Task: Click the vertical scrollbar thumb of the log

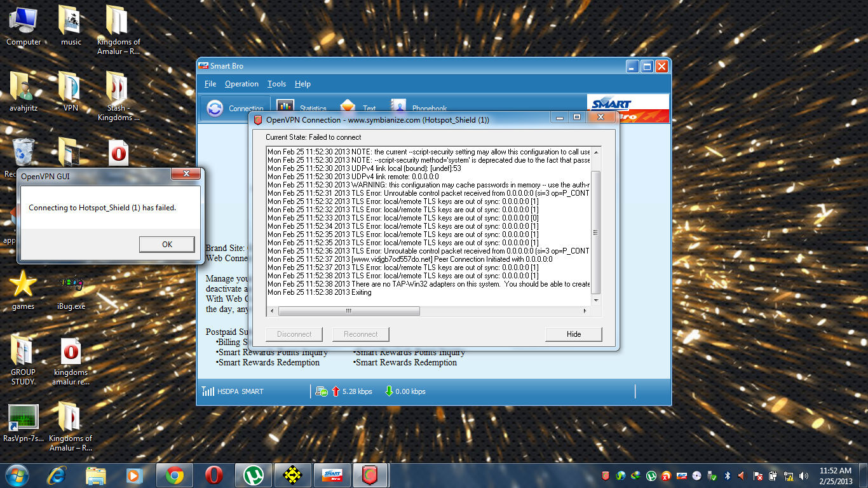Action: pyautogui.click(x=595, y=232)
